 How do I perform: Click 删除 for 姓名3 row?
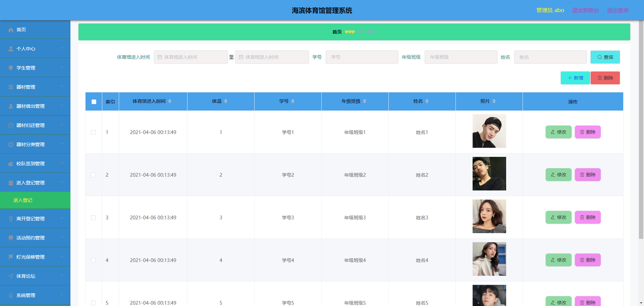(x=588, y=218)
